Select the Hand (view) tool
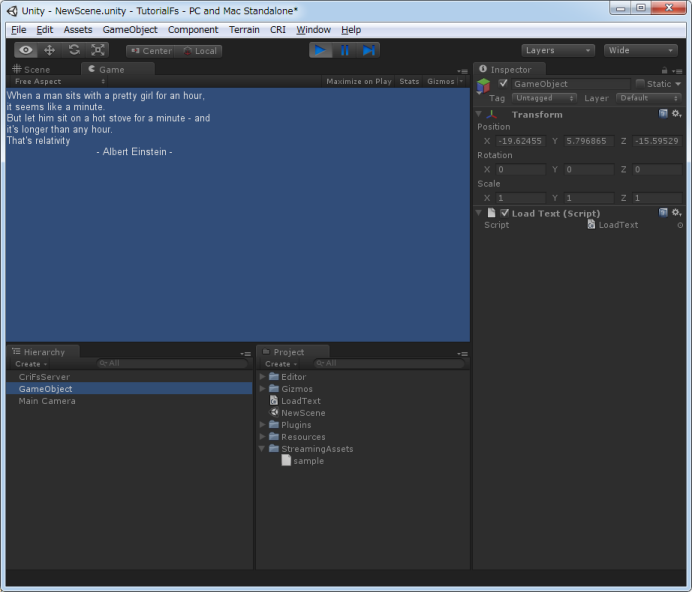 (x=26, y=50)
